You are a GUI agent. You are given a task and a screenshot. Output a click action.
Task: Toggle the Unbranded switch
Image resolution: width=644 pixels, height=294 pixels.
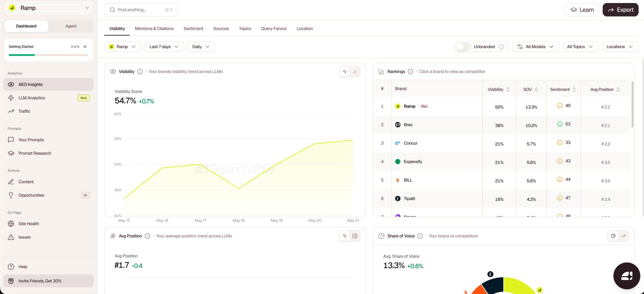point(464,47)
